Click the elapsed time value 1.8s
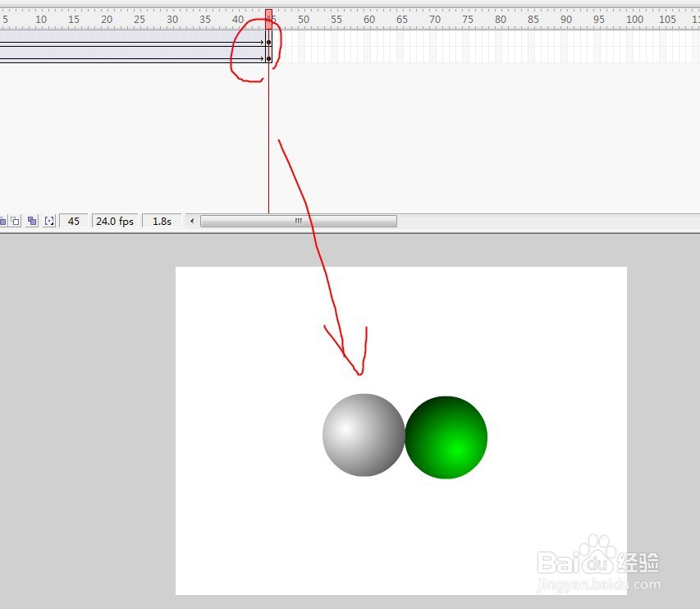The width and height of the screenshot is (700, 609). (x=162, y=221)
